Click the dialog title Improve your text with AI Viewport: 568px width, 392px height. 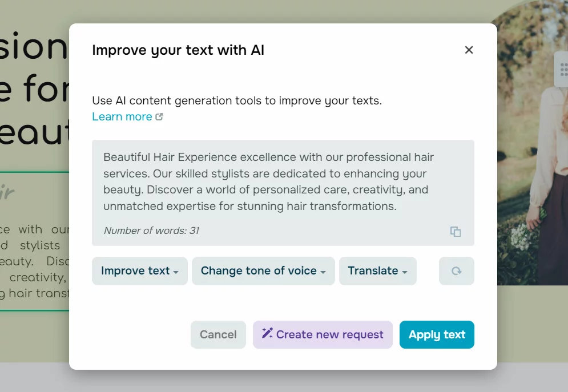coord(178,50)
